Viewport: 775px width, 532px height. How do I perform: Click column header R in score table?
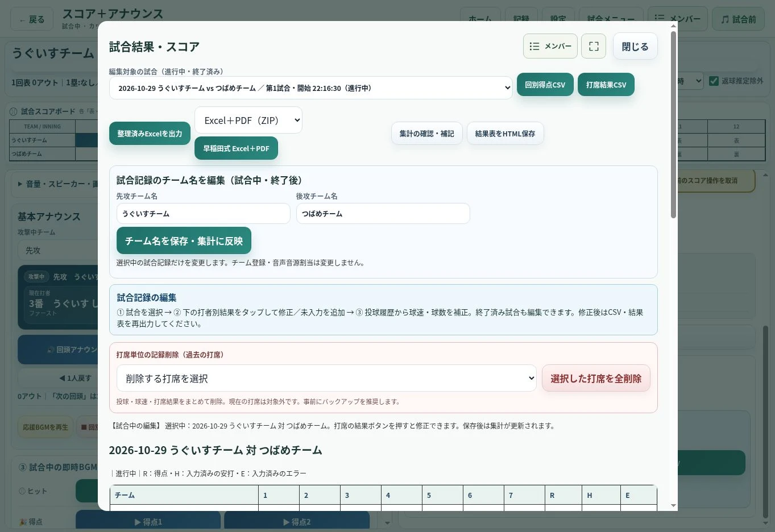pyautogui.click(x=563, y=495)
